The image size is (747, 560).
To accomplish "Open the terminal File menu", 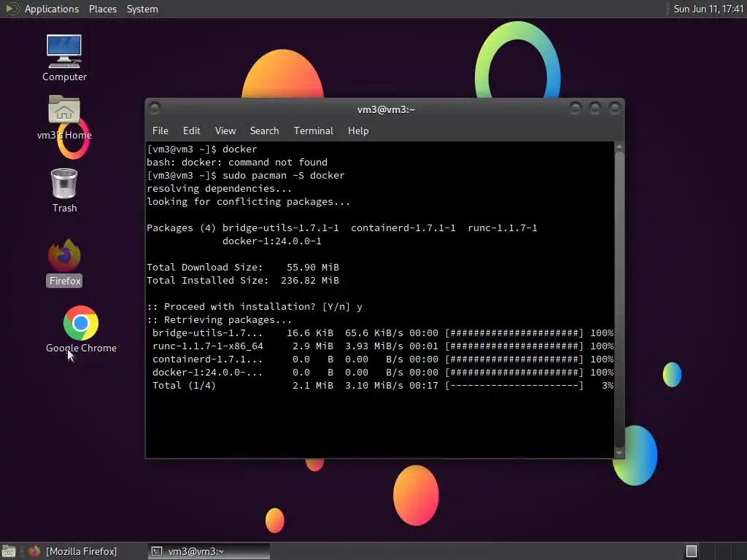I will point(160,131).
